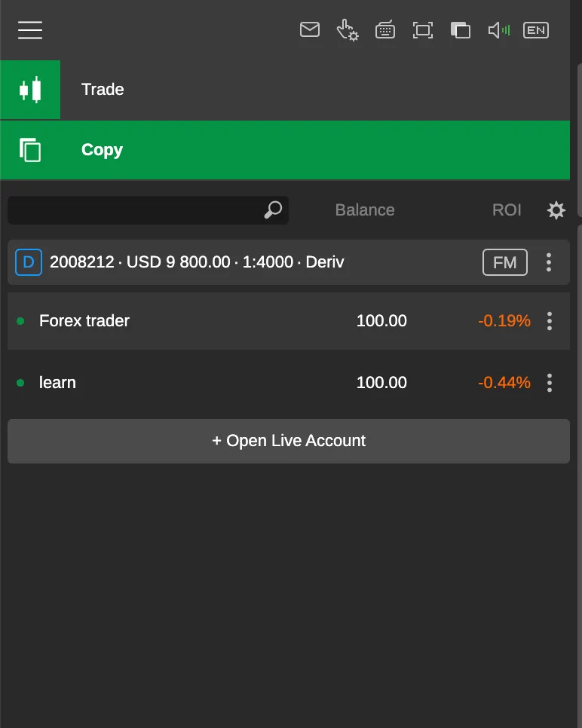This screenshot has width=582, height=728.
Task: Click the search magnifier icon
Action: pos(273,210)
